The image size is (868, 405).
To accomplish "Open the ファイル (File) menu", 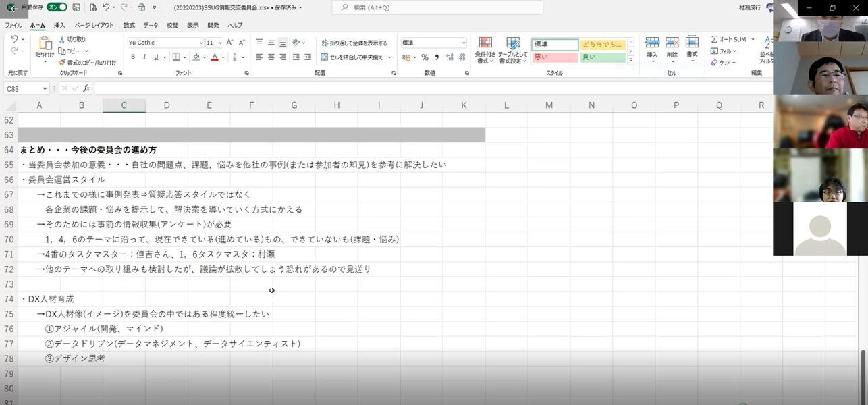I will tap(13, 25).
